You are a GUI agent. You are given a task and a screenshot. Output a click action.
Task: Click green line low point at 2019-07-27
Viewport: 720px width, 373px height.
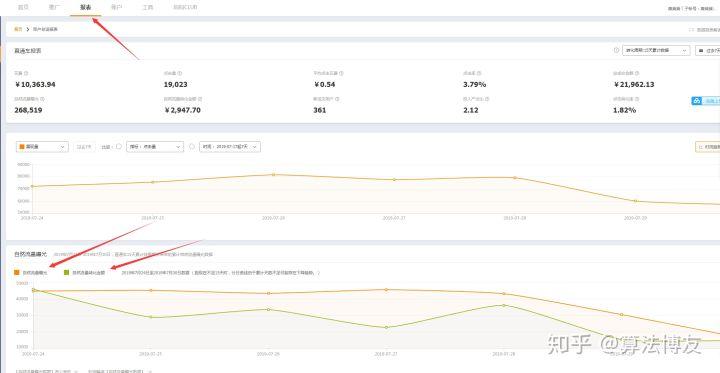tap(386, 327)
